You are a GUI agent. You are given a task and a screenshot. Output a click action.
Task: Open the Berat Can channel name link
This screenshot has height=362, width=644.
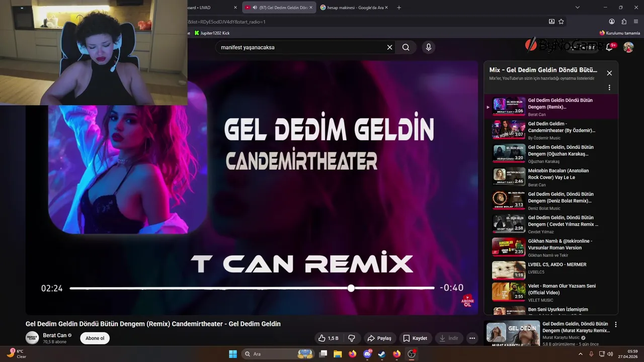[x=55, y=335]
